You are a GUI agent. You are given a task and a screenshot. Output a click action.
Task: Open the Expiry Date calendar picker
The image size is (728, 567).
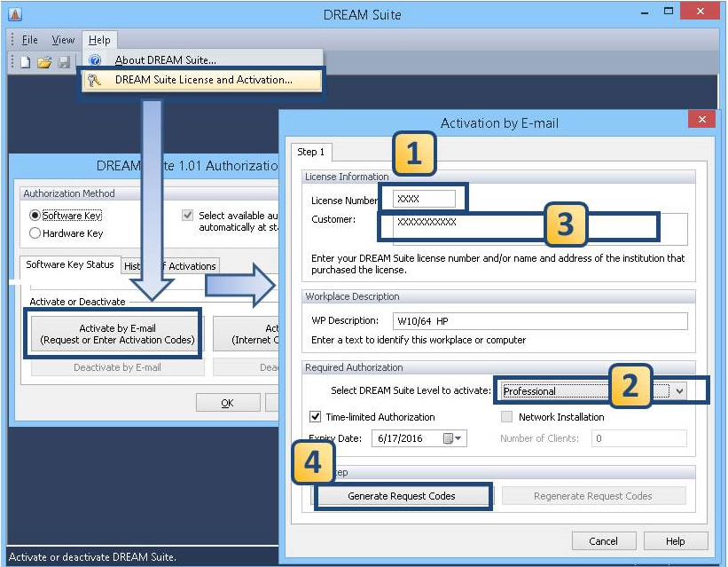click(452, 438)
